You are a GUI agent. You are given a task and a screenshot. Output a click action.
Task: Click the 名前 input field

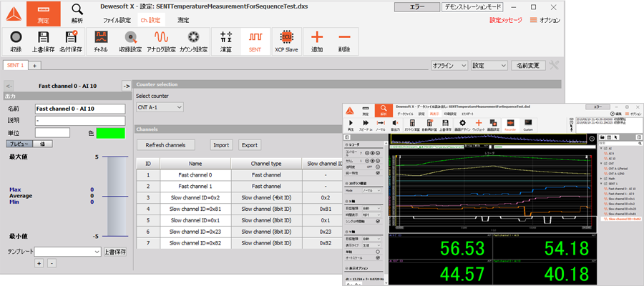[x=80, y=109]
